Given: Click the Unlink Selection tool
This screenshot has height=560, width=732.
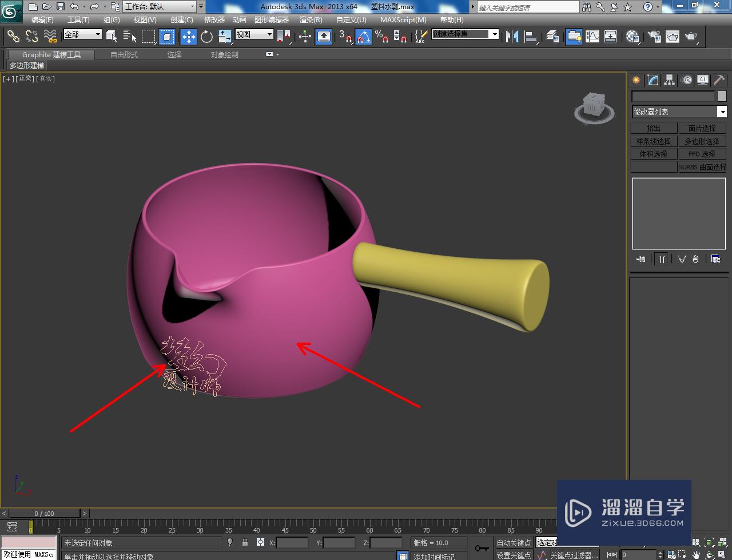Looking at the screenshot, I should [x=32, y=37].
